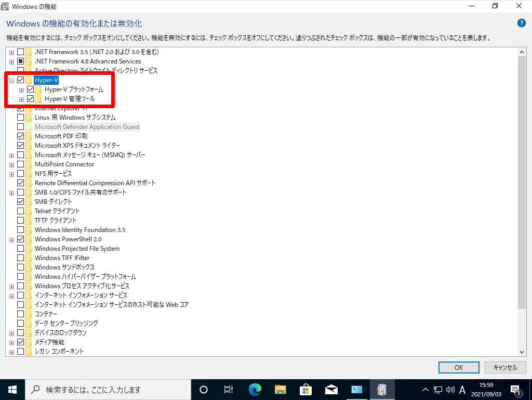Open File Explorer from taskbar
The width and height of the screenshot is (532, 400).
coord(280,390)
